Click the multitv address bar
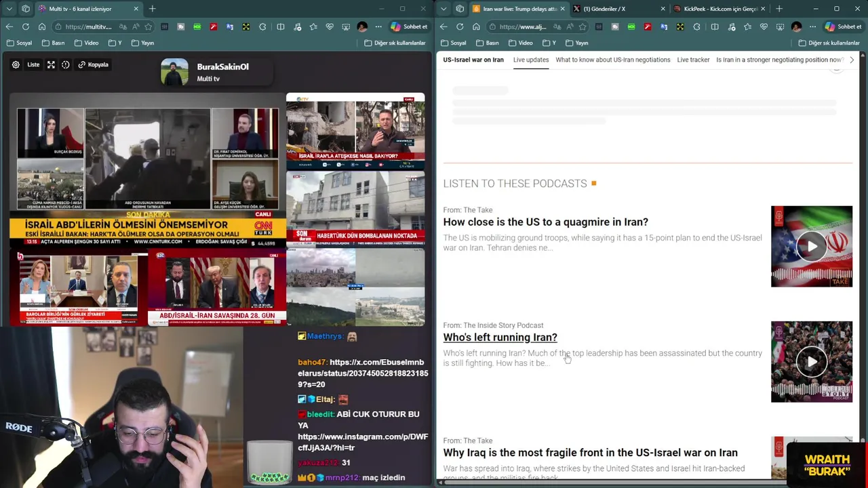Viewport: 868px width, 488px height. 88,26
